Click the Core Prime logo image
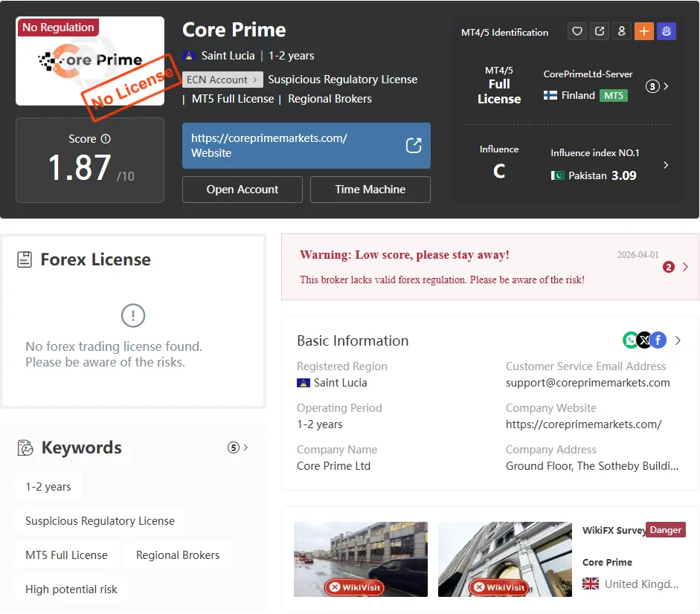The image size is (700, 614). point(90,61)
